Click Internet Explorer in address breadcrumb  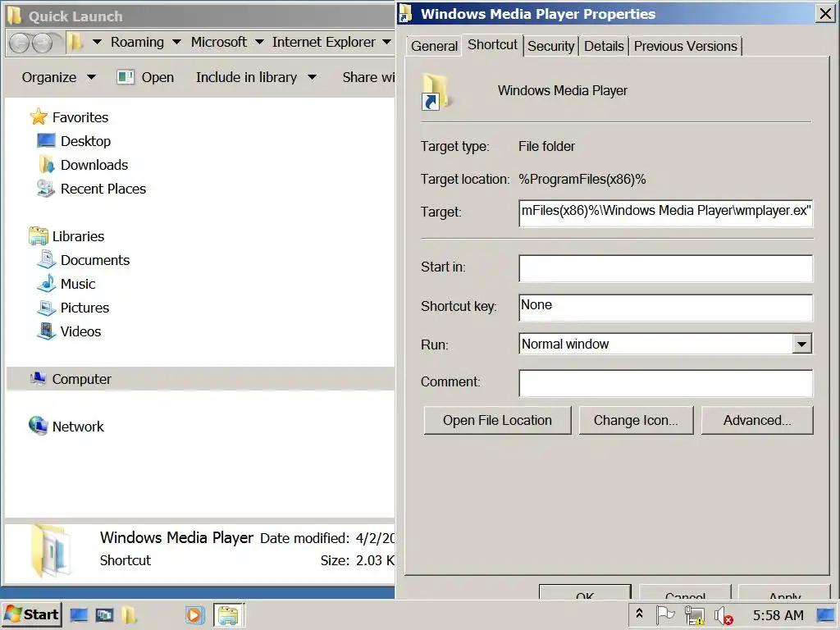pos(323,42)
